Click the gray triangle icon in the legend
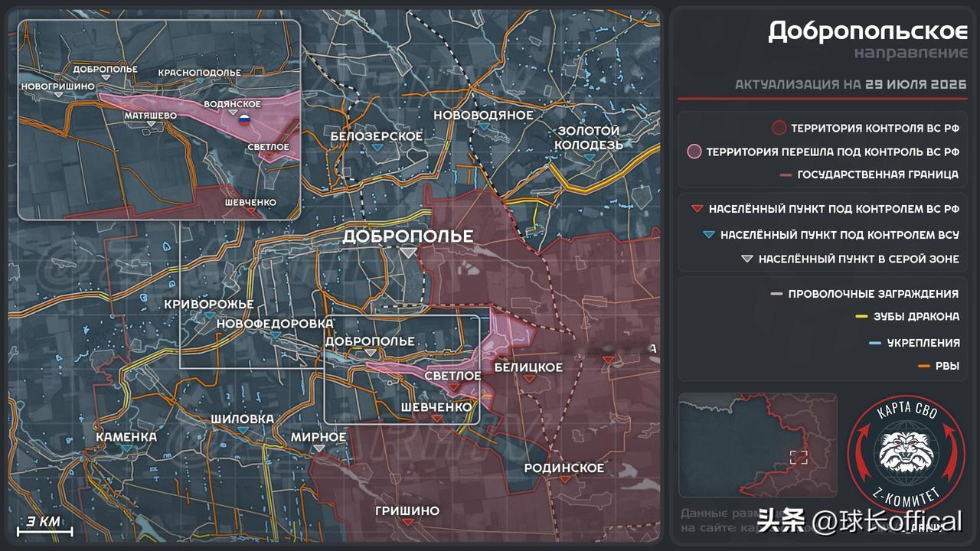 point(746,259)
